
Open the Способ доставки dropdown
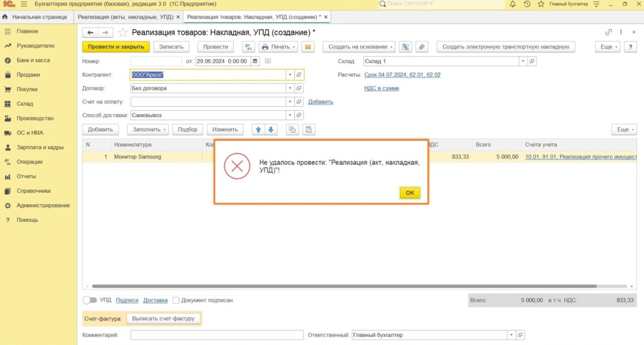(290, 115)
